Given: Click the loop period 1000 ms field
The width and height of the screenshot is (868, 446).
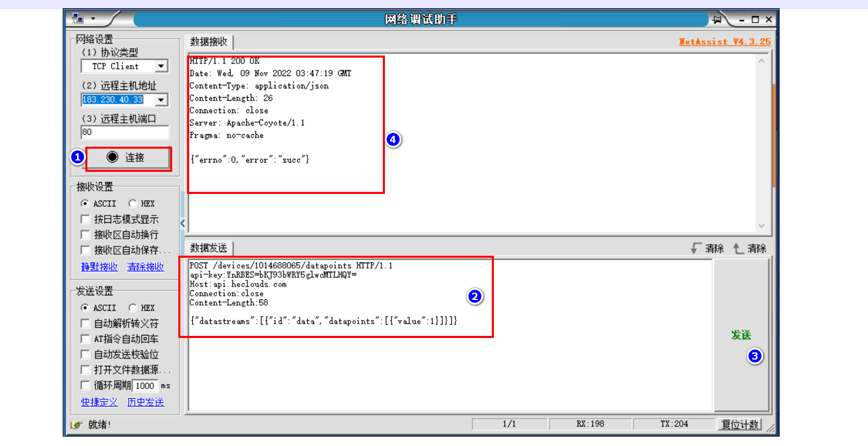Looking at the screenshot, I should click(145, 386).
